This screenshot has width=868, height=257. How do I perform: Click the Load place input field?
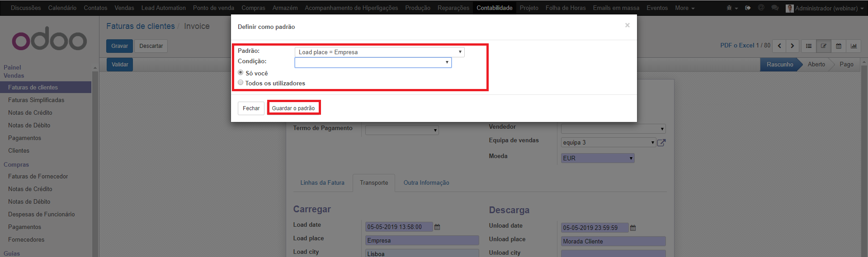point(421,241)
